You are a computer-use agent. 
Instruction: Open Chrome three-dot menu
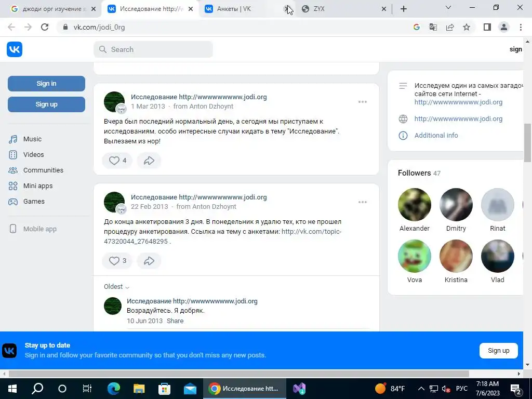(x=521, y=27)
